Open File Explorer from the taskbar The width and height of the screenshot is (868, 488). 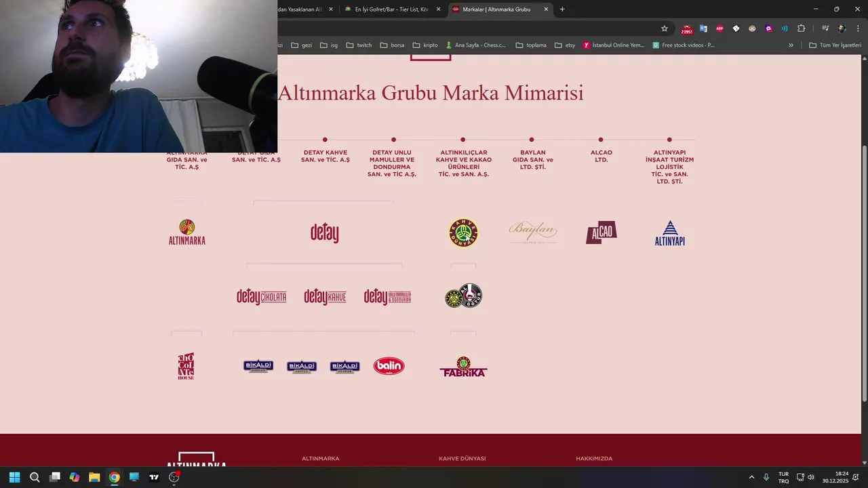94,477
